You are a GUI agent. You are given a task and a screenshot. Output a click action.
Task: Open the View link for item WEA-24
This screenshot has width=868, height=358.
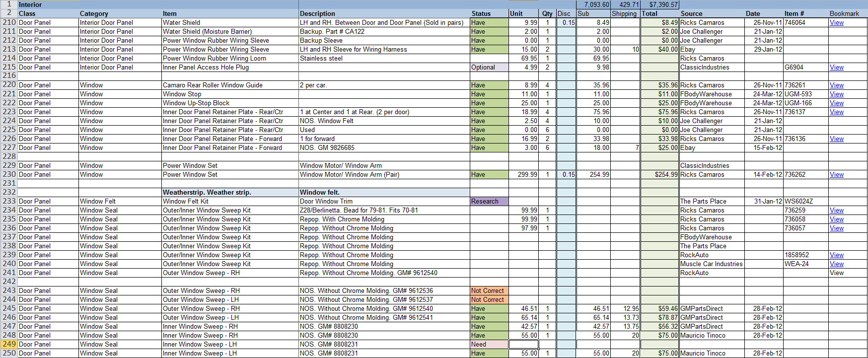click(836, 264)
